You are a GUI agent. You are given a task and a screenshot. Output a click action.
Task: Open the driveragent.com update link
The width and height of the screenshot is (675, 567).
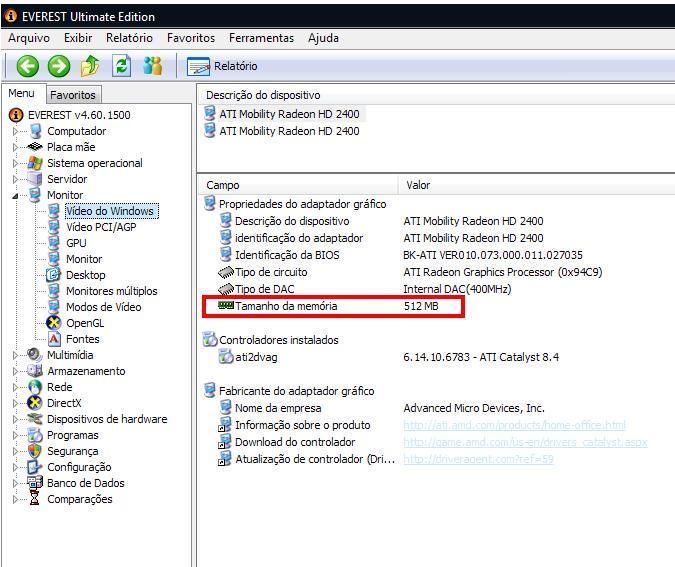tap(478, 459)
